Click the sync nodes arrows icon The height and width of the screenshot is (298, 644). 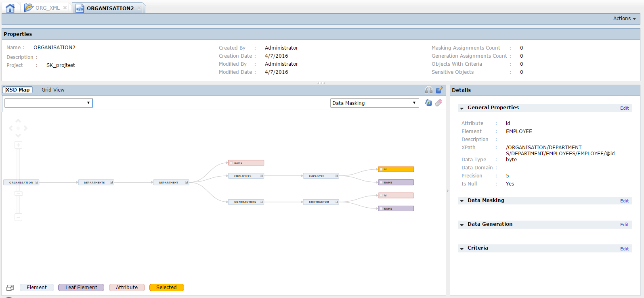pyautogui.click(x=429, y=90)
